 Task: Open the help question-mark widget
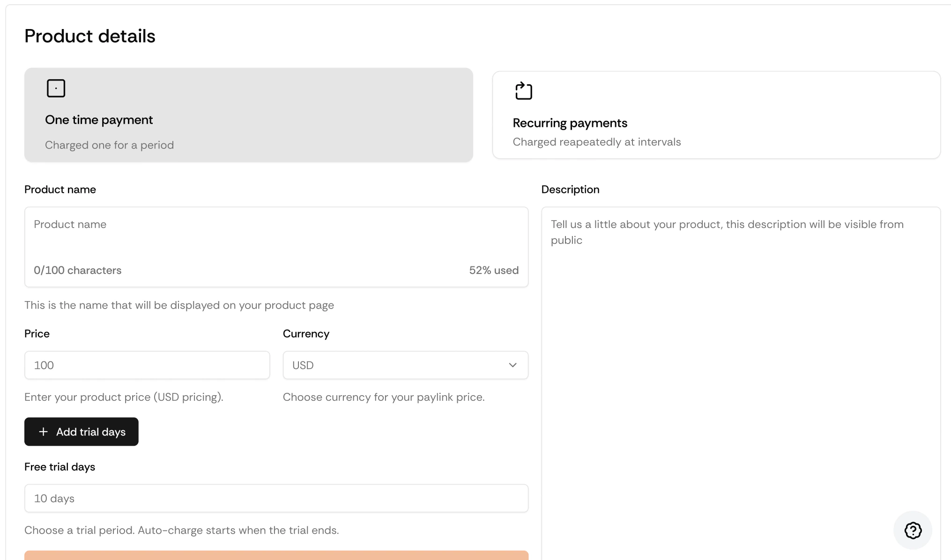(x=913, y=530)
